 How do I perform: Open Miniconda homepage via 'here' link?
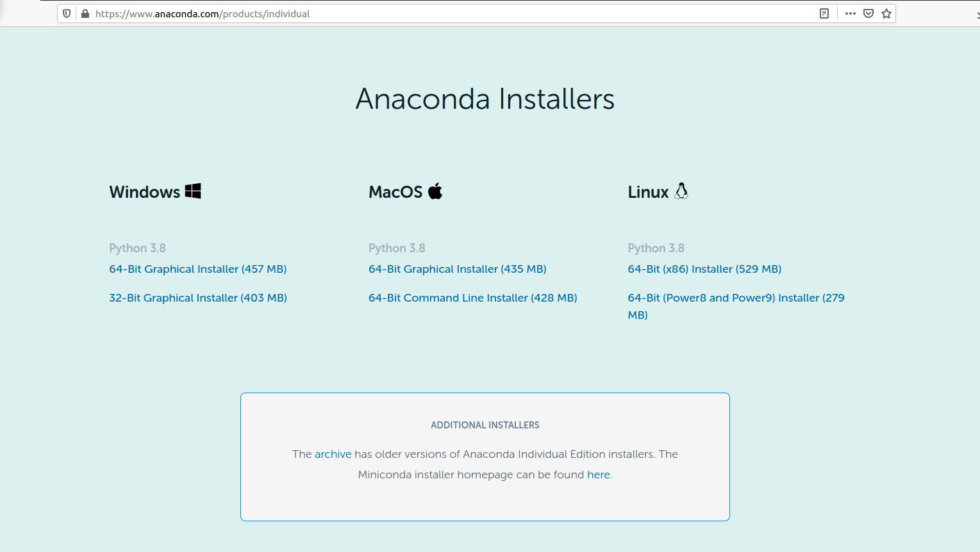(599, 475)
